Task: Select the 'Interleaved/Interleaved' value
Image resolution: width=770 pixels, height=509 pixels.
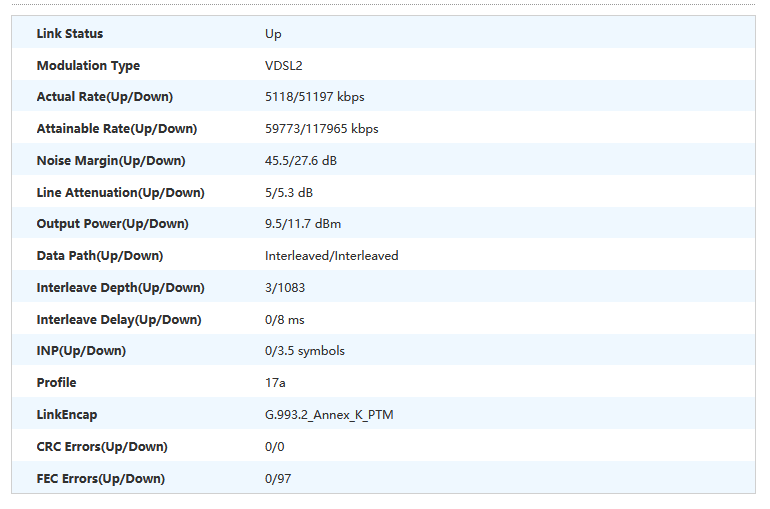Action: pyautogui.click(x=331, y=256)
